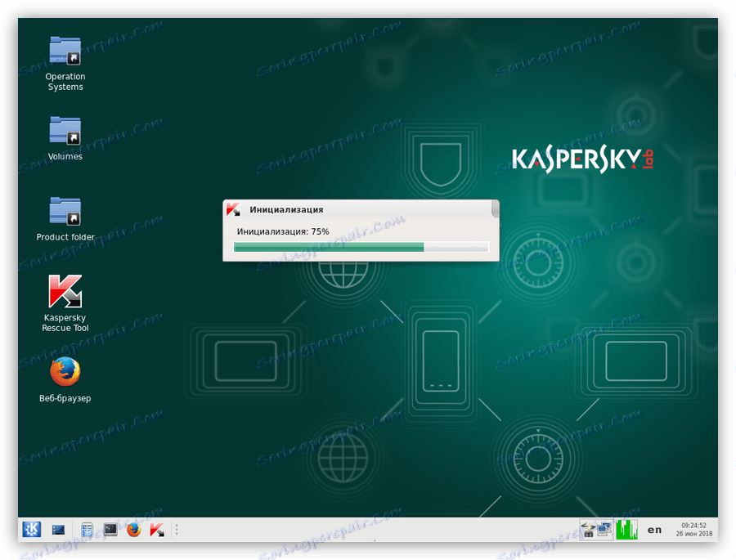Screen dimensions: 736x560
Task: Click the initialization progress bar at 75%
Action: click(360, 246)
